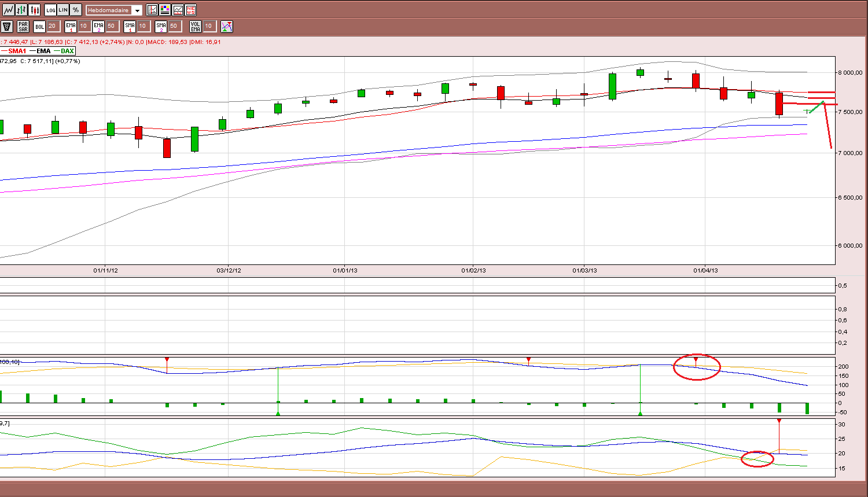868x497 pixels.
Task: Click the 01/11/12 date label
Action: pyautogui.click(x=106, y=270)
